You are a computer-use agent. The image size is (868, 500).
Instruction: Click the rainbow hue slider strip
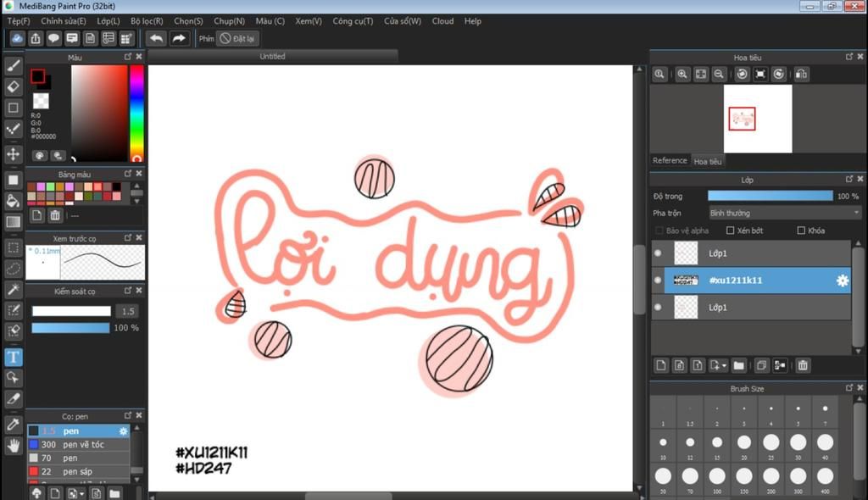(136, 113)
